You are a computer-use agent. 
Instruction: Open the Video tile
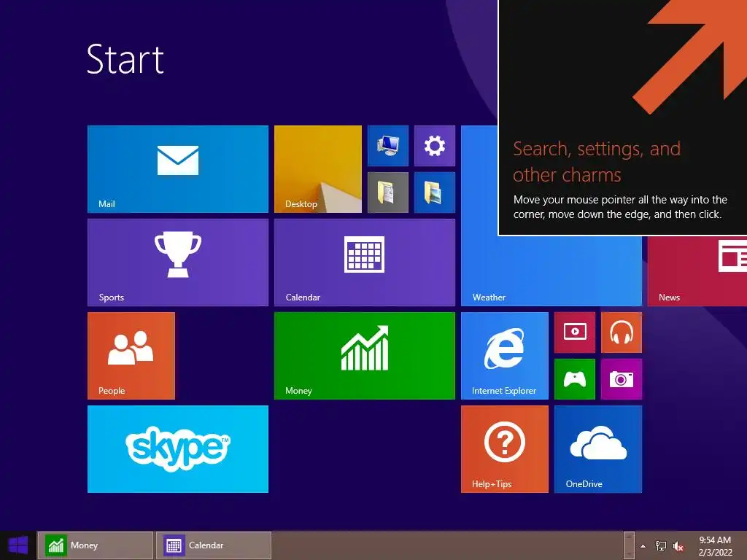pos(575,332)
